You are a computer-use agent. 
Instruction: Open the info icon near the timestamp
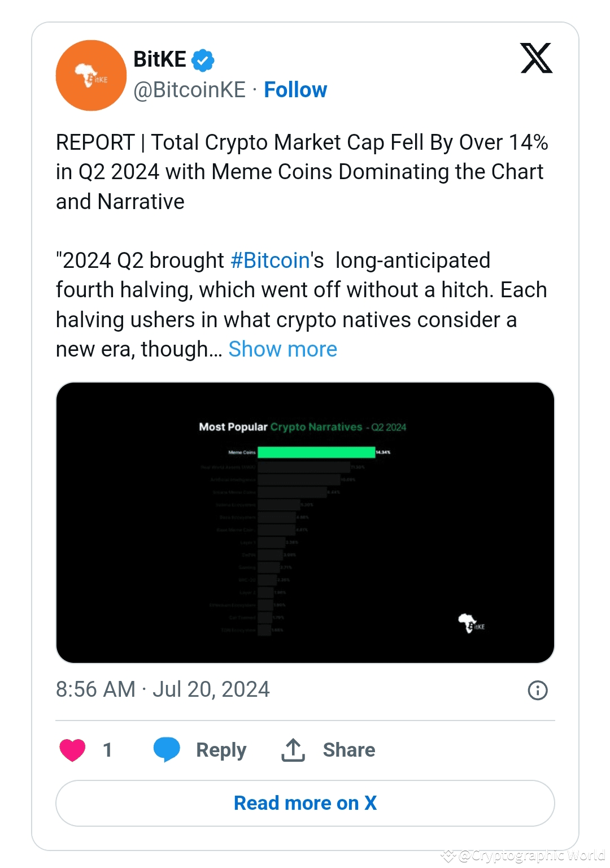pyautogui.click(x=537, y=691)
